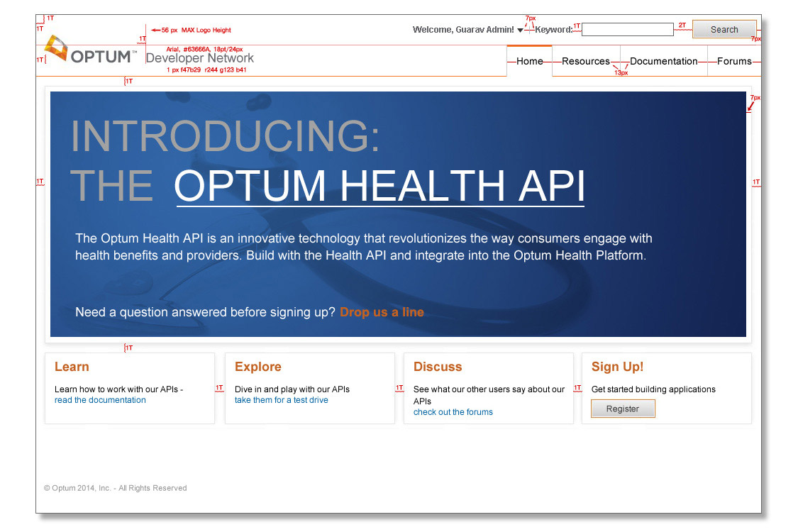Click the Discuss card heading
This screenshot has height=532, width=798.
438,367
